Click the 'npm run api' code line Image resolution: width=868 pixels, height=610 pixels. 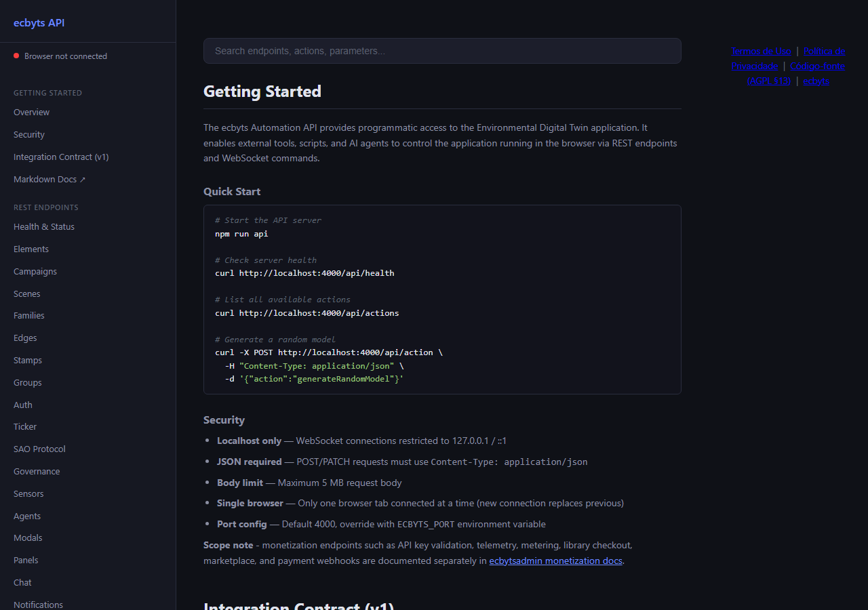coord(241,234)
